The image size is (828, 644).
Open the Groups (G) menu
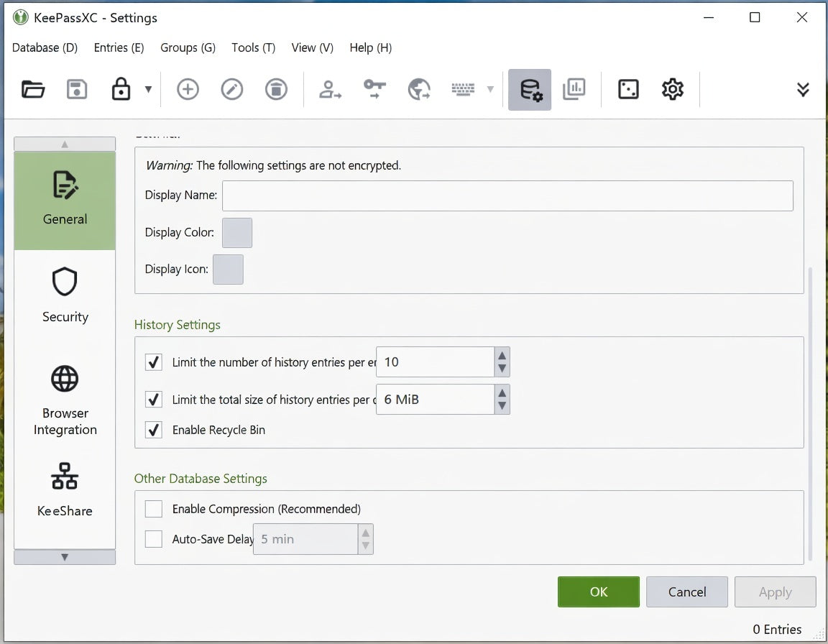point(188,48)
